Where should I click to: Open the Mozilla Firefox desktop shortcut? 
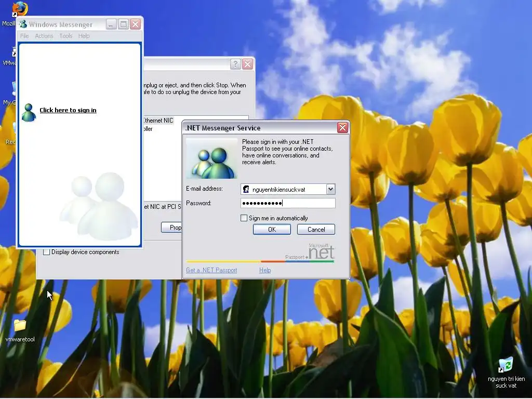[x=19, y=9]
